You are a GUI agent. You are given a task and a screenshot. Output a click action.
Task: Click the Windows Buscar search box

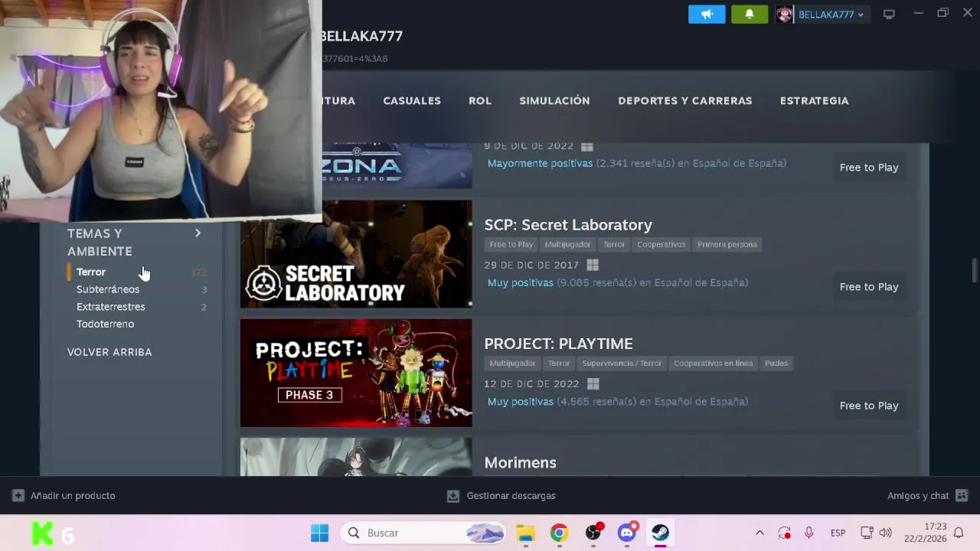click(x=423, y=533)
